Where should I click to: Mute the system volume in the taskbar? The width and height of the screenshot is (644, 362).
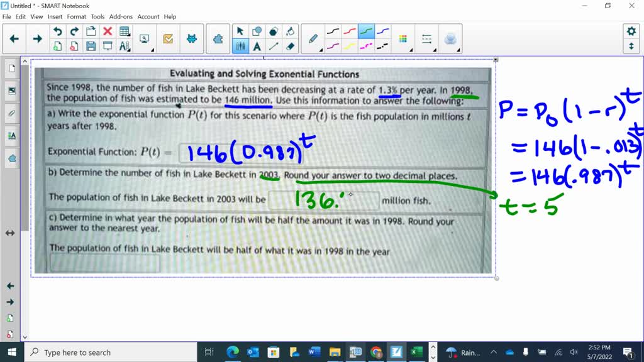574,351
